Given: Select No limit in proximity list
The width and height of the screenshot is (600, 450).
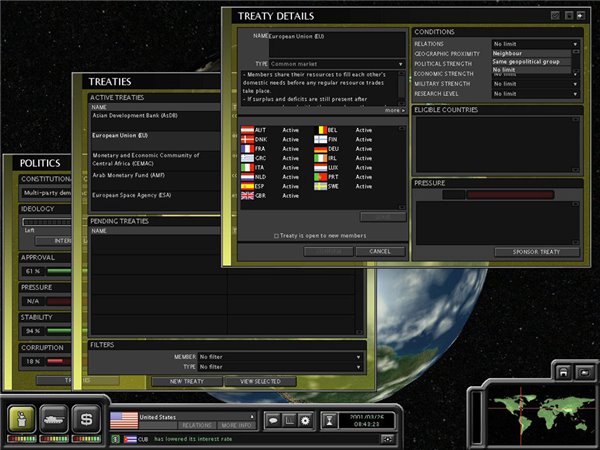Looking at the screenshot, I should tap(531, 70).
